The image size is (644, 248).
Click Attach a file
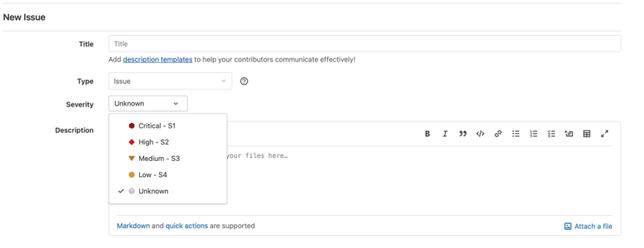click(588, 226)
